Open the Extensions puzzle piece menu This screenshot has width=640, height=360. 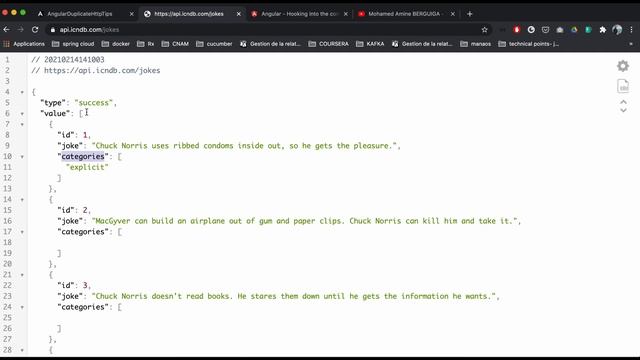coord(602,30)
